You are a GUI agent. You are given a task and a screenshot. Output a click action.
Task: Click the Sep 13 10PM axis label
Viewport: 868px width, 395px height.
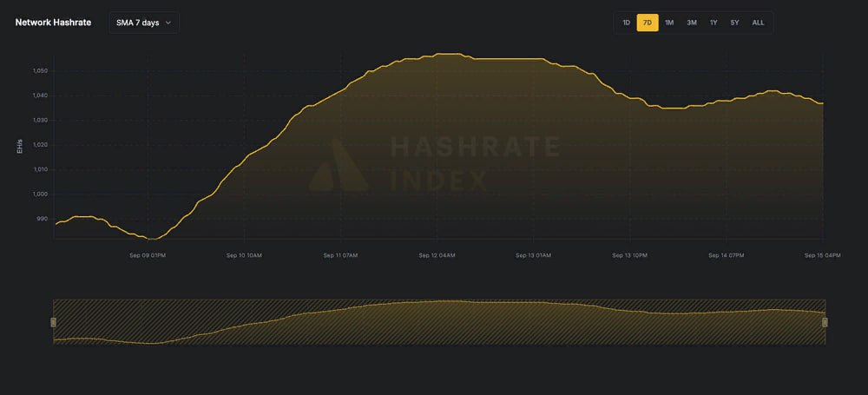coord(630,255)
